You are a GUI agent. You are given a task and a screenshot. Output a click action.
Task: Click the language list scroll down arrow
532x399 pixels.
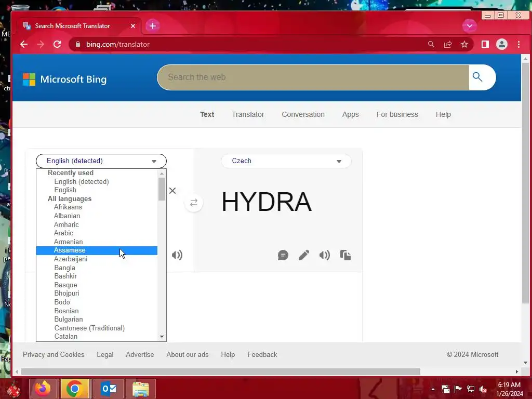click(162, 337)
